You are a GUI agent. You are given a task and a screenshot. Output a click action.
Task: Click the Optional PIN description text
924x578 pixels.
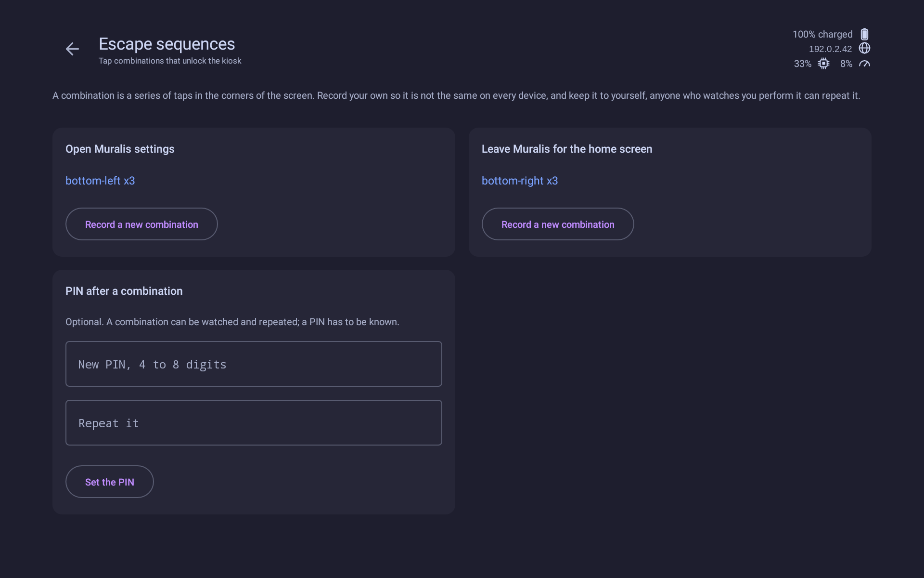point(232,322)
